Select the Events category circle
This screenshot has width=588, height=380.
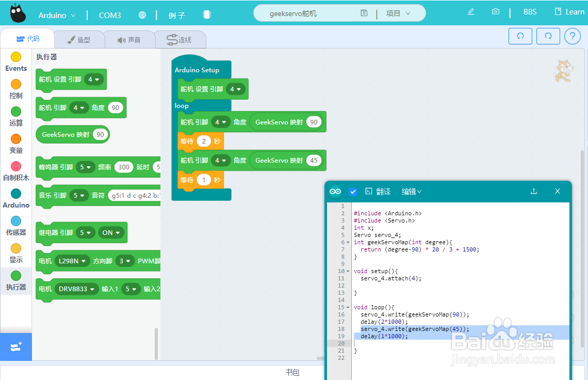click(16, 57)
